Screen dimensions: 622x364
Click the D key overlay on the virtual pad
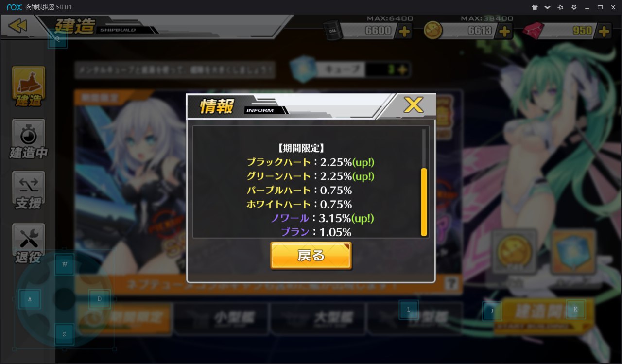[100, 299]
